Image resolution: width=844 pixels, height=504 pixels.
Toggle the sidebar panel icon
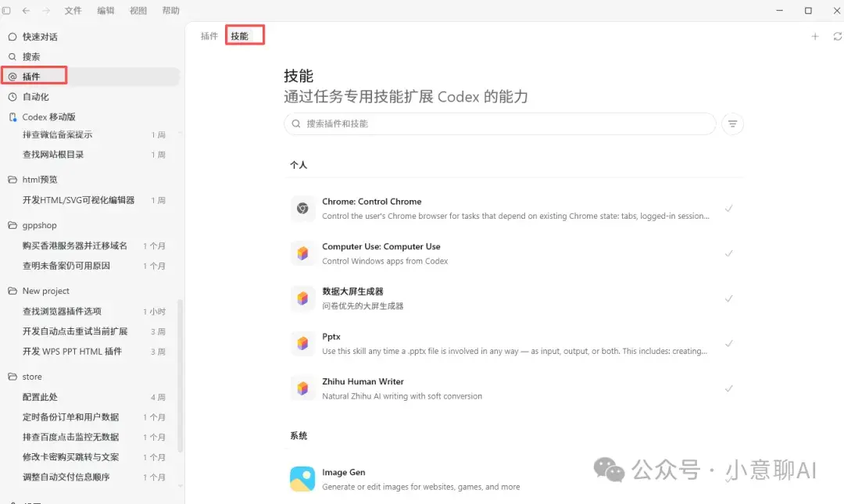[x=6, y=10]
